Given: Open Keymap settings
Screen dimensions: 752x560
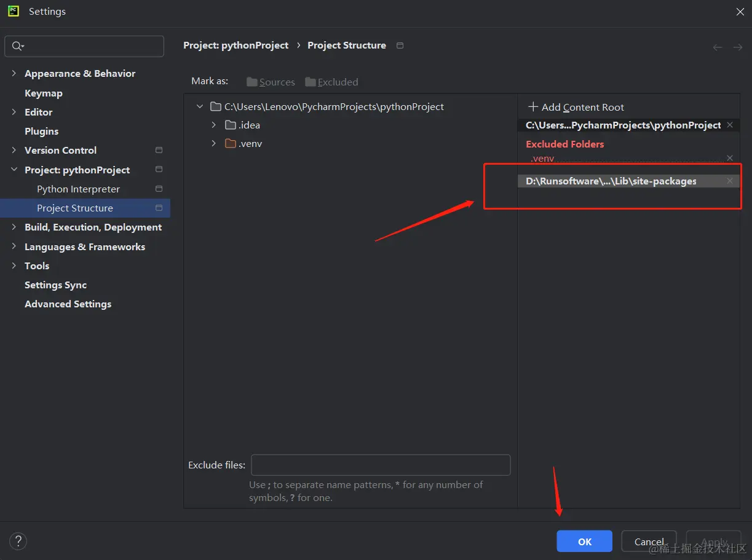Looking at the screenshot, I should (44, 93).
